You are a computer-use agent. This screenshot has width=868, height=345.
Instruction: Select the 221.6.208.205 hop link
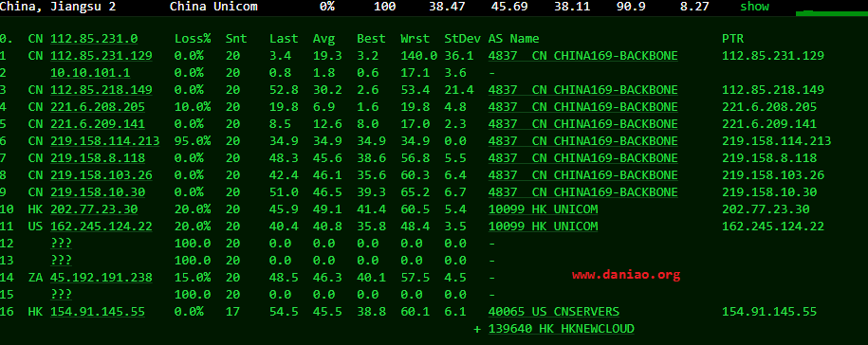point(98,107)
